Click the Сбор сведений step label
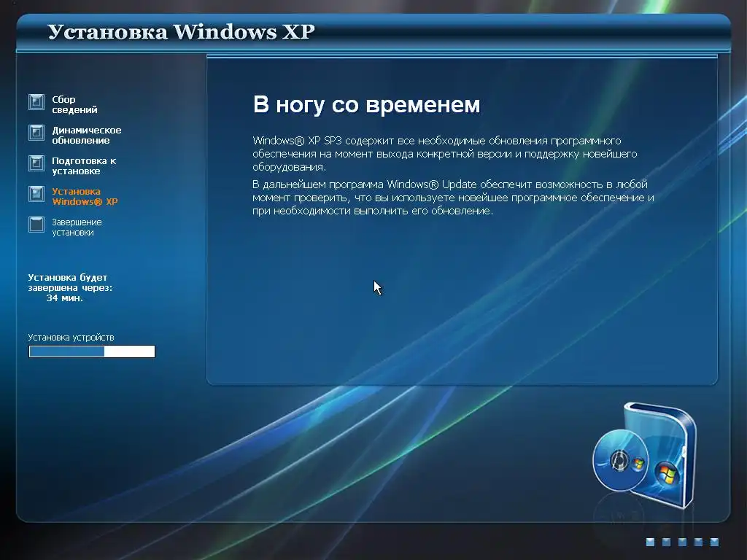 tap(74, 104)
